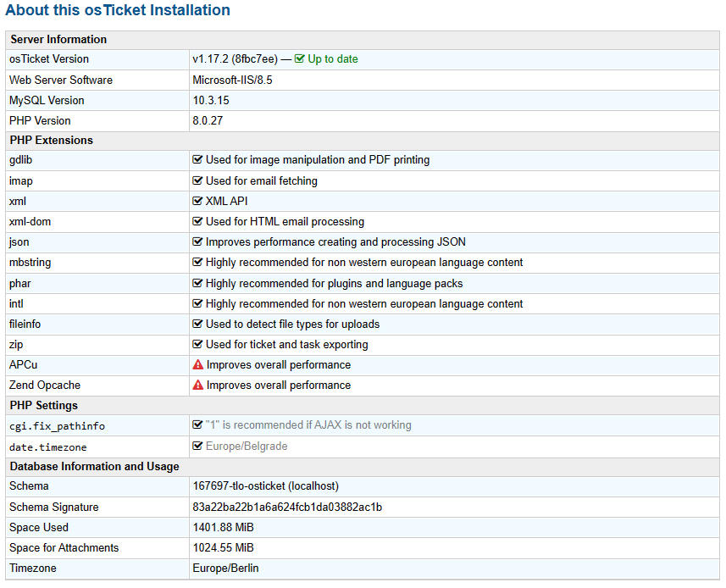Click the check icon in the cgi.fix_pathinfo row
Image resolution: width=726 pixels, height=588 pixels.
tap(197, 424)
